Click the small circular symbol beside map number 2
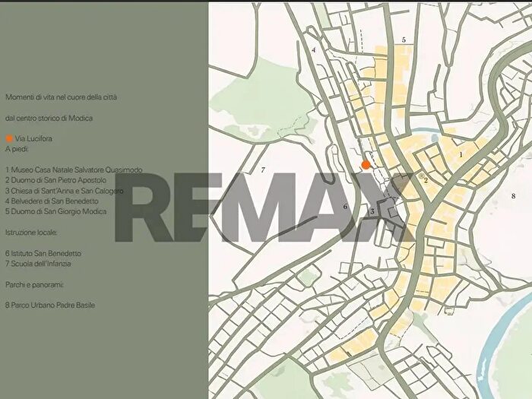532x399 pixels. click(421, 176)
